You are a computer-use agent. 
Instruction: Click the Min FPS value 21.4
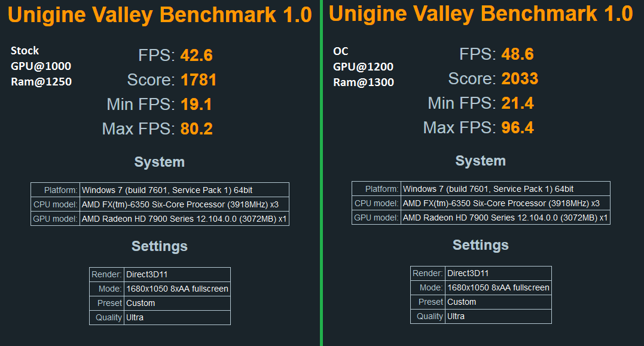point(517,103)
